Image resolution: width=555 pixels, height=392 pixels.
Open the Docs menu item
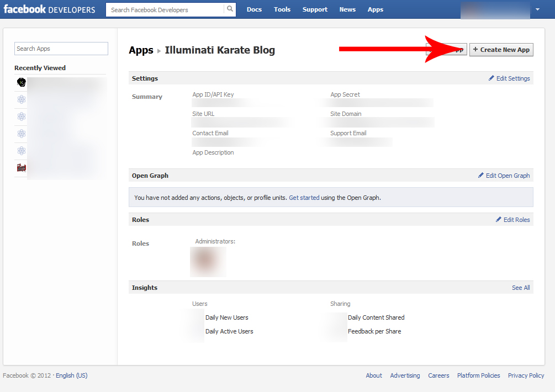click(254, 9)
